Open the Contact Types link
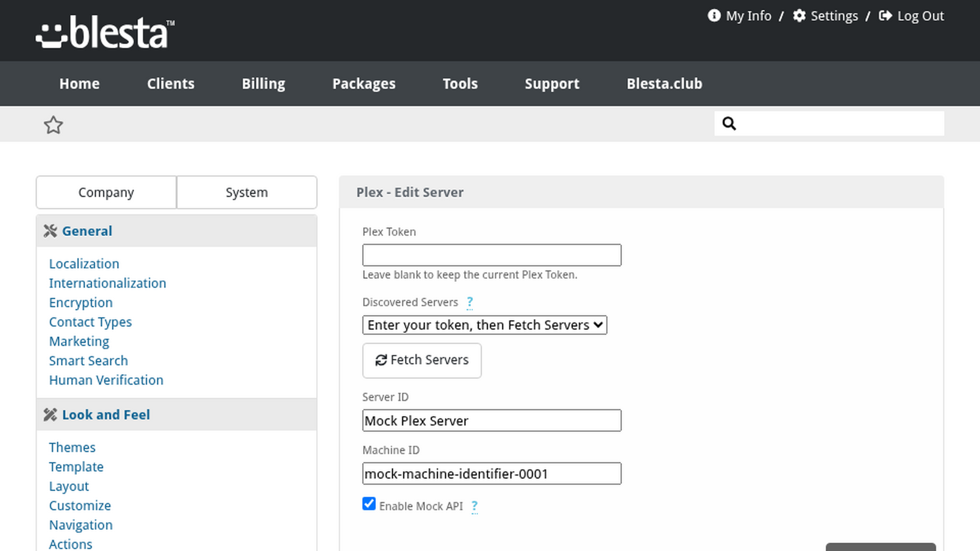This screenshot has width=980, height=551. (90, 322)
